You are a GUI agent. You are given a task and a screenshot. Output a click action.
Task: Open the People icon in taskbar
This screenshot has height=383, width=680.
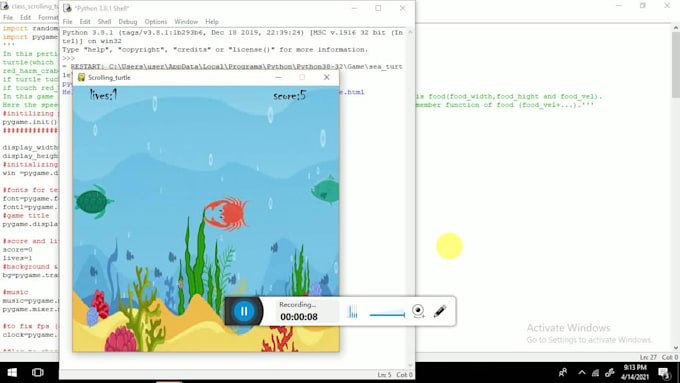tap(563, 373)
